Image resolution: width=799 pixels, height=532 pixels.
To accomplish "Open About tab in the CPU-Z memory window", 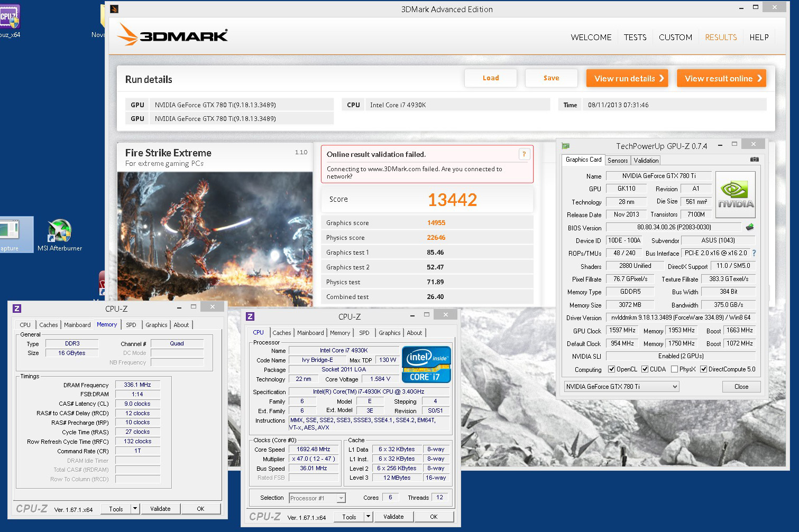I will coord(181,325).
